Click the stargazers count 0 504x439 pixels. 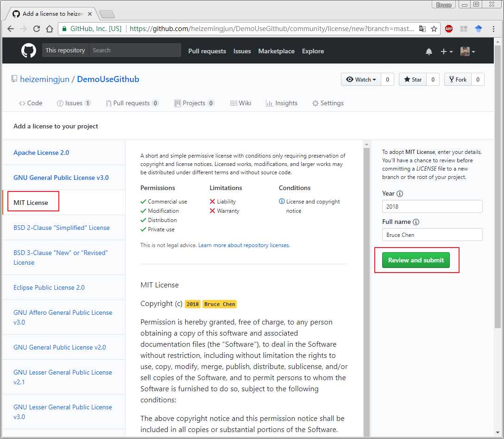pyautogui.click(x=433, y=79)
